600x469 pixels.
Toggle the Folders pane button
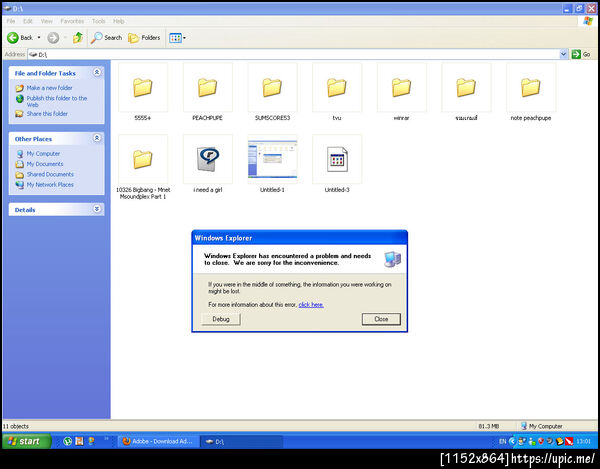coord(144,37)
